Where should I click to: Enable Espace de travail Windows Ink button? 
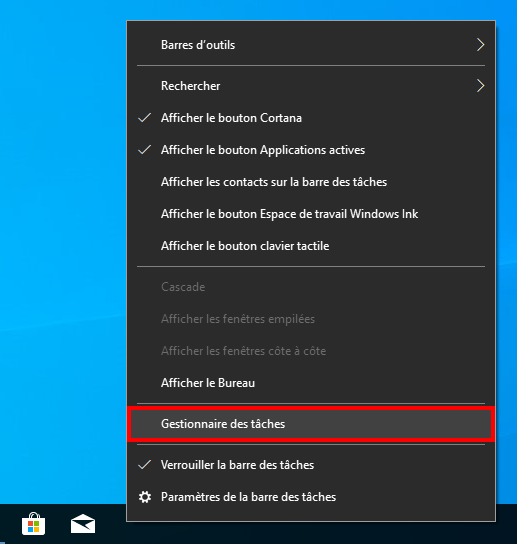311,214
